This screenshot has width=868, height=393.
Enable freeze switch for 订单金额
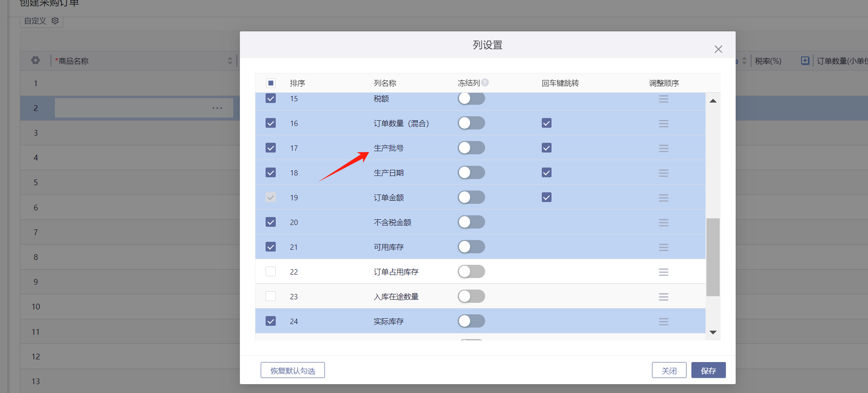471,197
